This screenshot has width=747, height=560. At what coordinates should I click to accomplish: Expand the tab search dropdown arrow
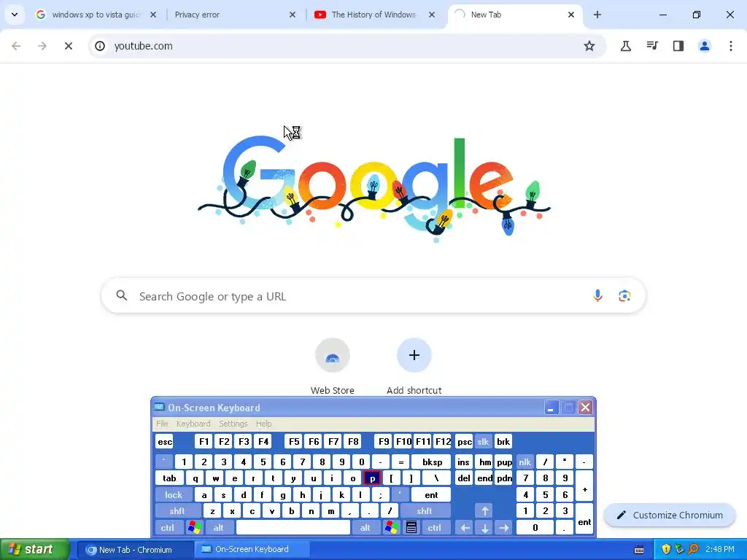pyautogui.click(x=15, y=15)
